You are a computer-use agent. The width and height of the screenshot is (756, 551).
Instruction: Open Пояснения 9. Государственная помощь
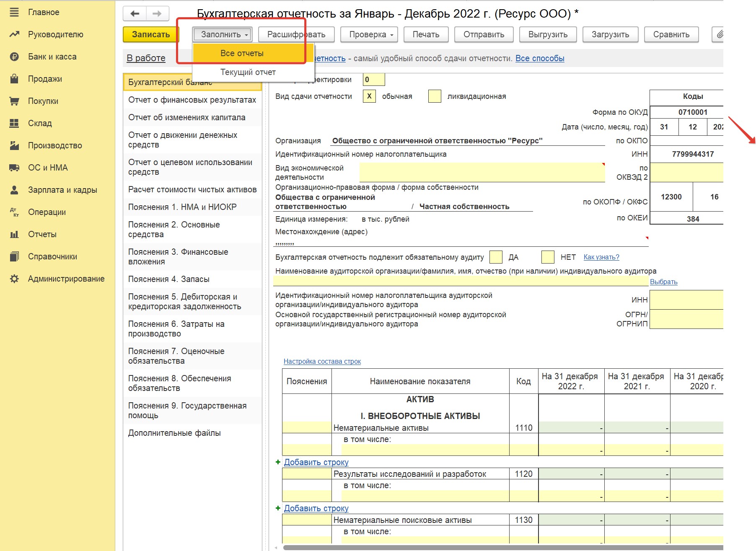click(192, 411)
